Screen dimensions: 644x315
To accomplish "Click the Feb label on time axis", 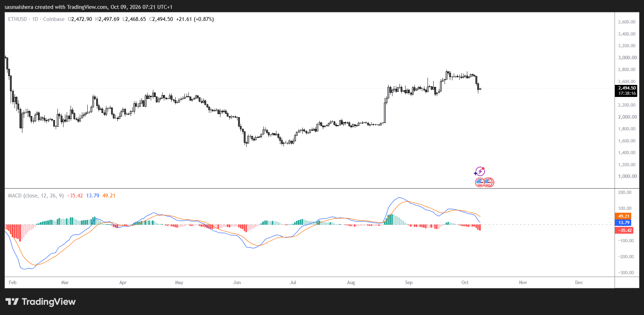I will coord(12,283).
